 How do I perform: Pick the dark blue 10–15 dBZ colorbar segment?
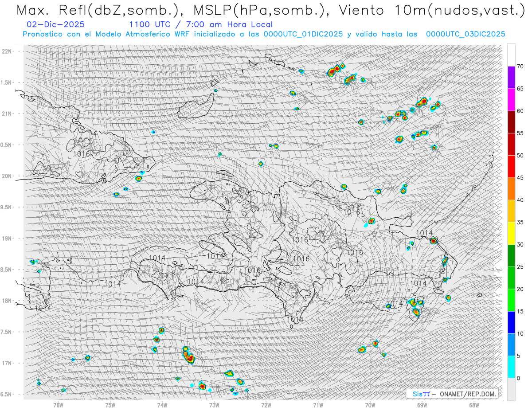(511, 322)
